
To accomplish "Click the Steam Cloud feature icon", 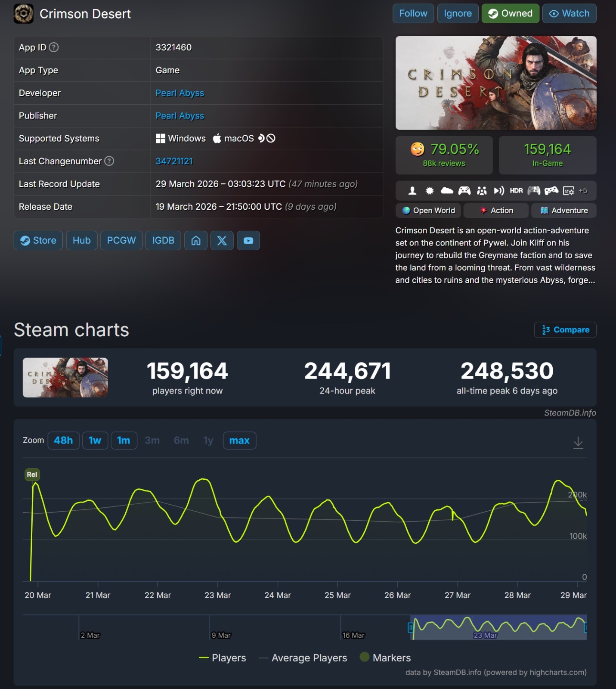I will (x=447, y=190).
